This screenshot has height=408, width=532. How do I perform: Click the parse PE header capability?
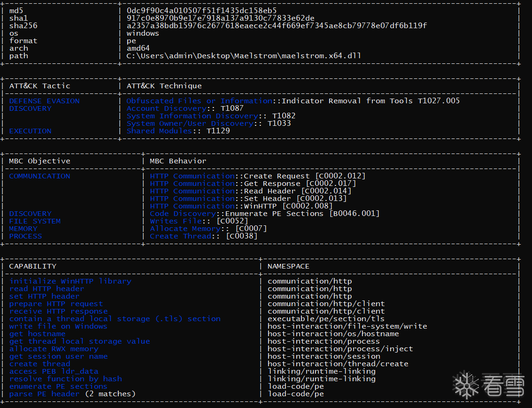pyautogui.click(x=44, y=394)
